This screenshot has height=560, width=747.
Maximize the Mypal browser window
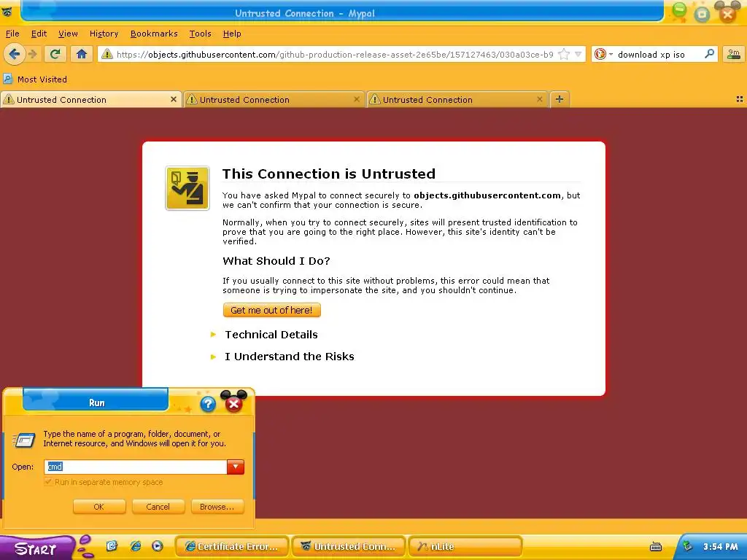click(x=702, y=14)
